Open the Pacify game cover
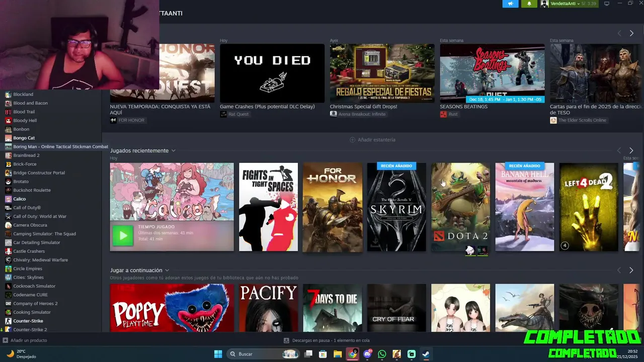This screenshot has height=362, width=644. 268,308
